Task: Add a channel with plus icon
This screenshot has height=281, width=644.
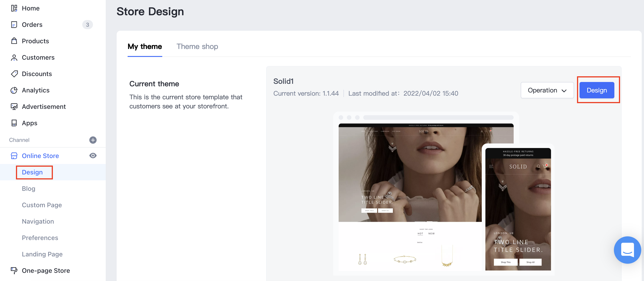Action: coord(93,140)
